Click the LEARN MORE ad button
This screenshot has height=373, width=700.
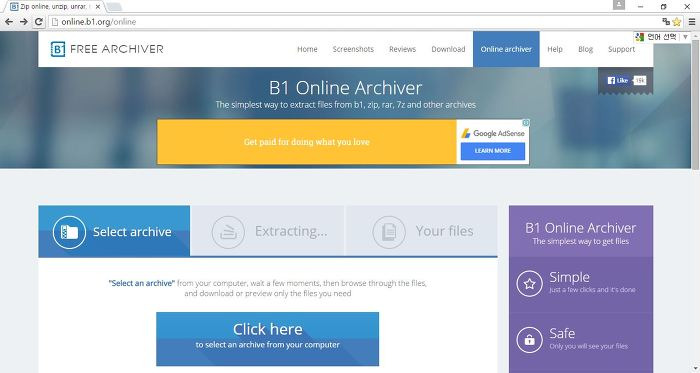(493, 151)
